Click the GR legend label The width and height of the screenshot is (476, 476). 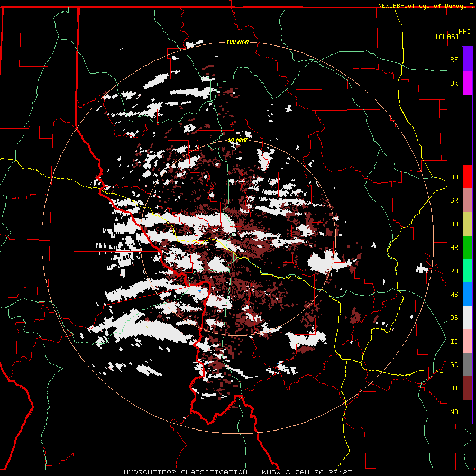coord(454,200)
